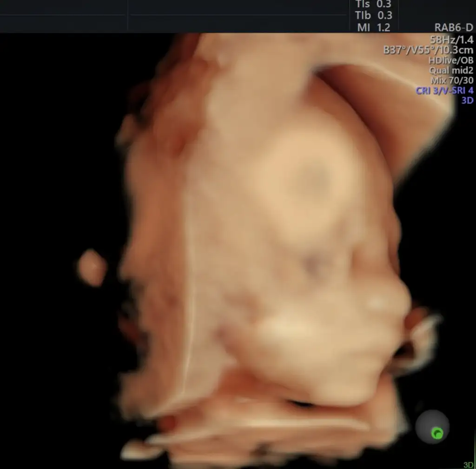Click the blue 'CRI 3/V-SRI 4' text
This screenshot has height=469, width=476.
tap(444, 91)
